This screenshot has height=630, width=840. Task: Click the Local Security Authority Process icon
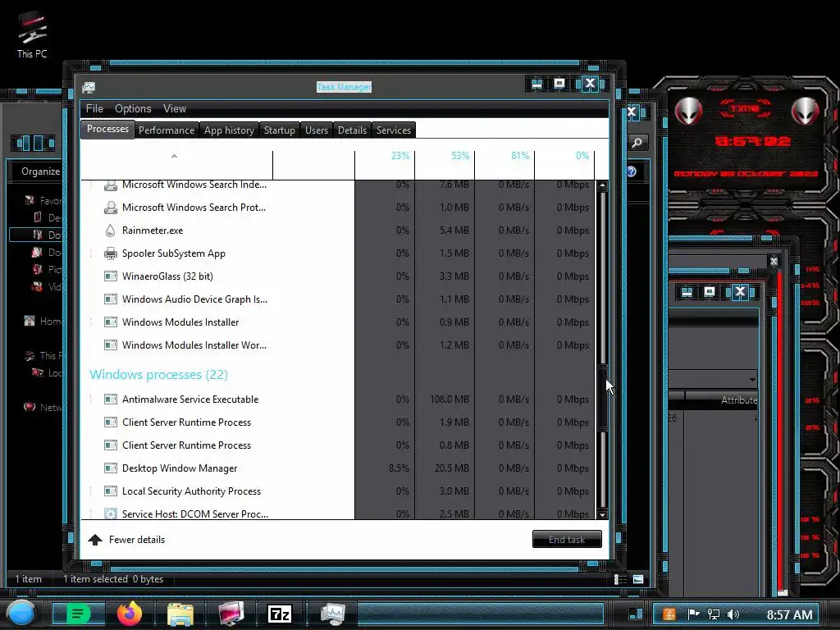pos(111,491)
